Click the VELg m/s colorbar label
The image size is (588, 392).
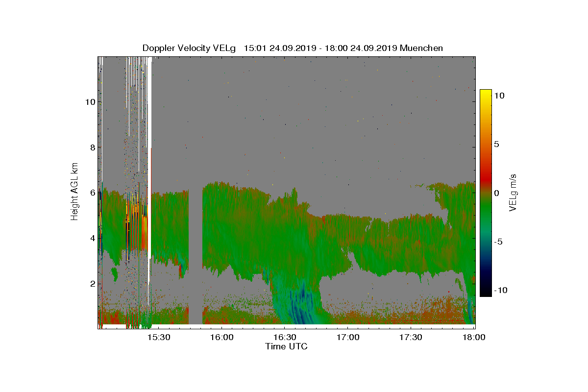click(513, 193)
